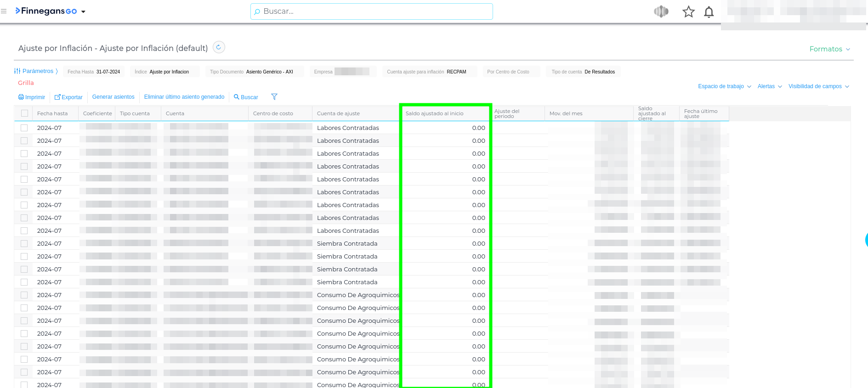Screen dimensions: 868x388
Task: Click Exportar to export the grid
Action: 68,97
